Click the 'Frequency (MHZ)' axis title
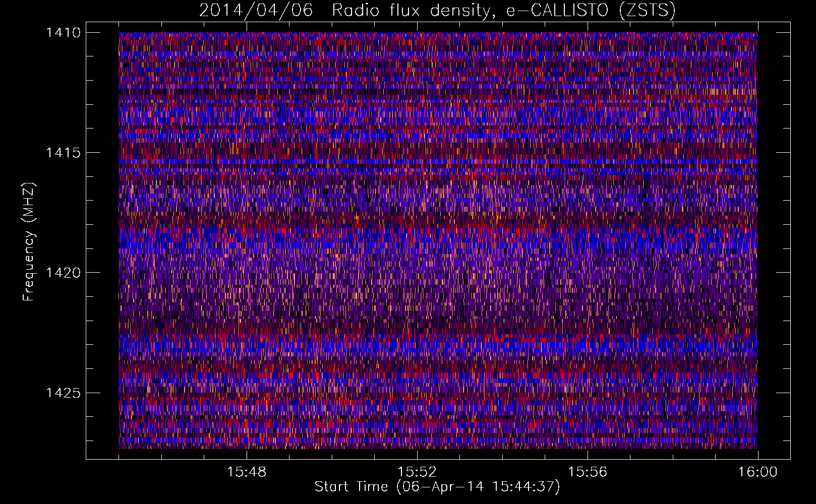This screenshot has width=816, height=504. tap(29, 242)
